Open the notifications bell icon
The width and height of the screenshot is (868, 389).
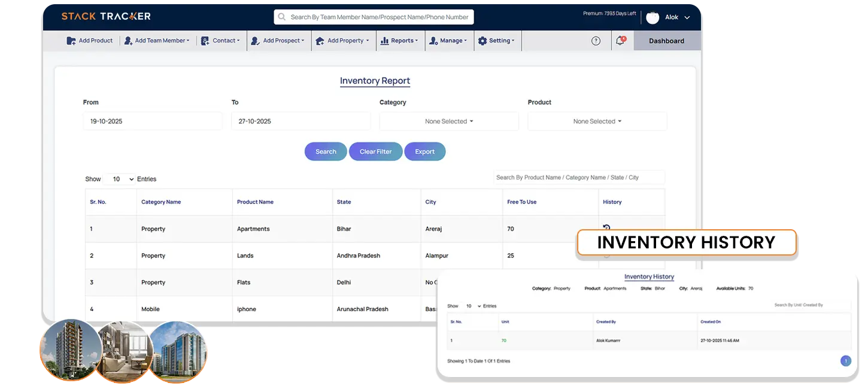(x=620, y=41)
